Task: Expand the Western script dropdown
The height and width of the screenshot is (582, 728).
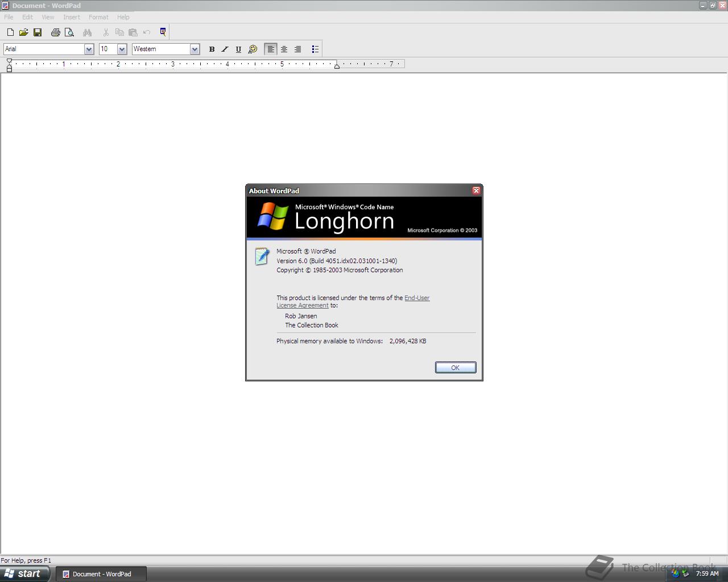Action: click(195, 49)
